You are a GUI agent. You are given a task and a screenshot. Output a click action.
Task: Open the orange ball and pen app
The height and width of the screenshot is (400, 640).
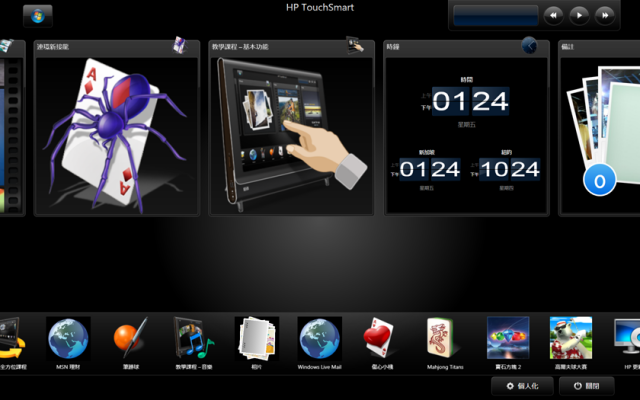pos(131,339)
